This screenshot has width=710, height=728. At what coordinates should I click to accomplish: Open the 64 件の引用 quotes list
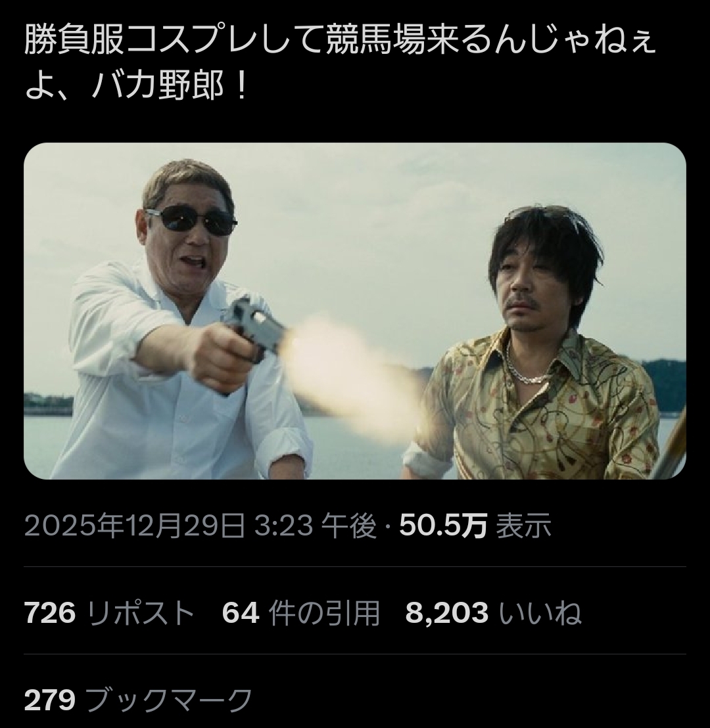[x=300, y=612]
